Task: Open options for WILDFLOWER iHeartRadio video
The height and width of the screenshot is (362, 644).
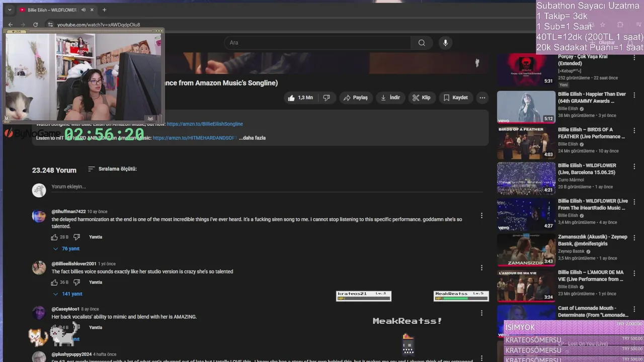Action: point(634,202)
